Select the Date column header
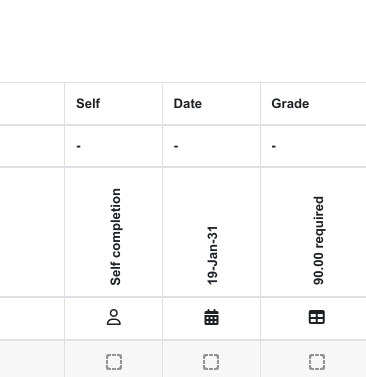 188,104
